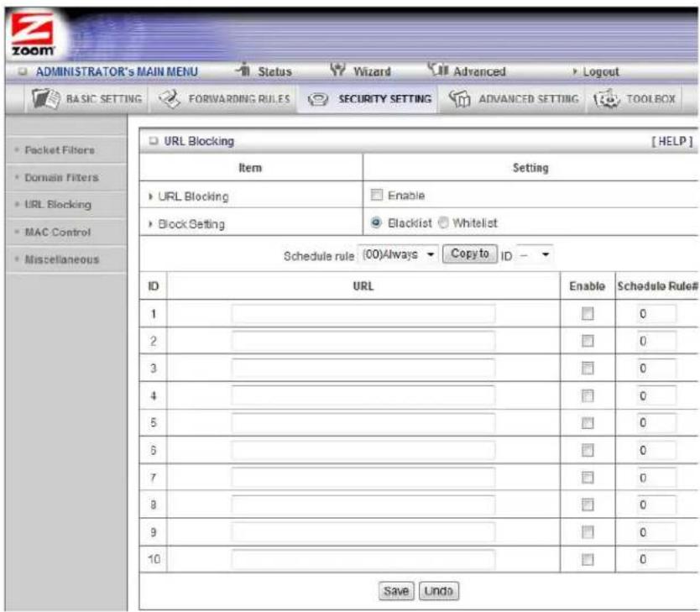Check Enable box for URL row 4
This screenshot has width=700, height=612.
pos(588,395)
